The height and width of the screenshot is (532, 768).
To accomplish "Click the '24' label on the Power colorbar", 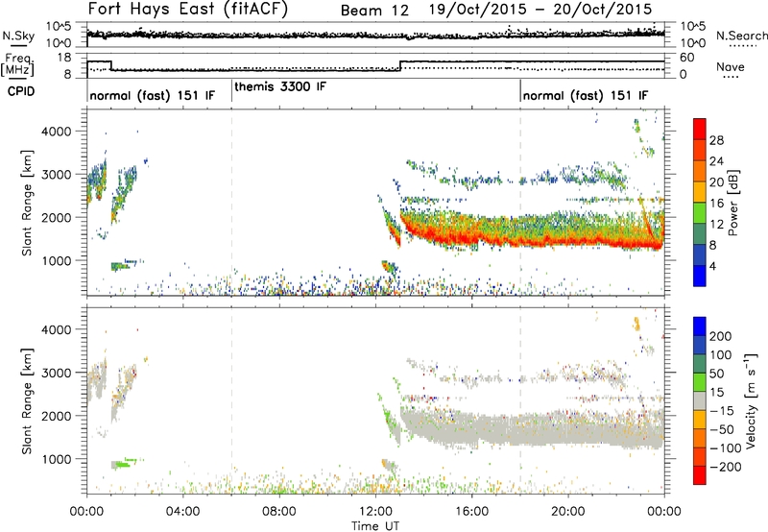I will click(716, 161).
